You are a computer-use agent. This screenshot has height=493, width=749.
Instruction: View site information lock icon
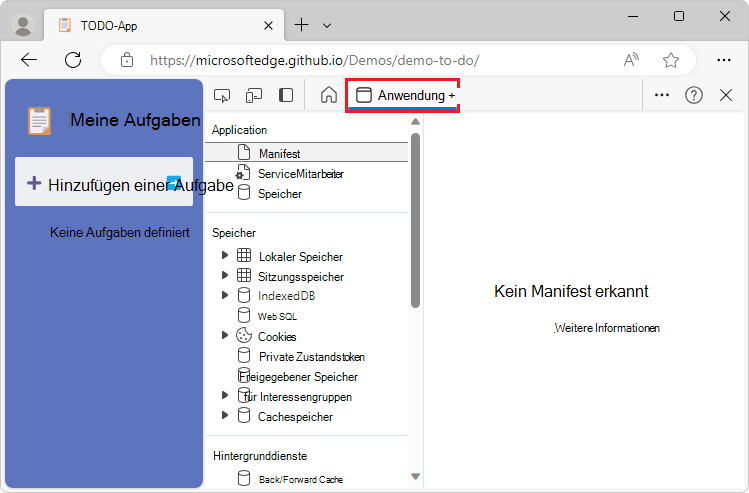[127, 60]
